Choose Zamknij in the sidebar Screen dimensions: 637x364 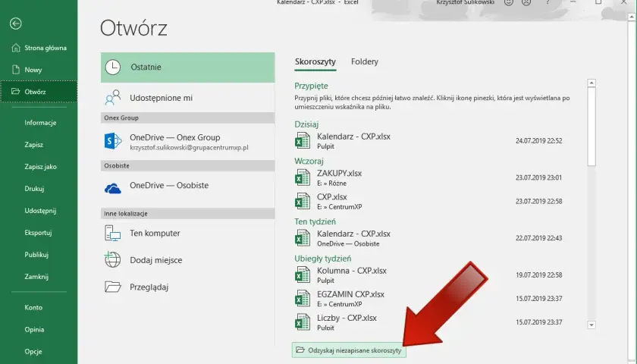click(36, 276)
